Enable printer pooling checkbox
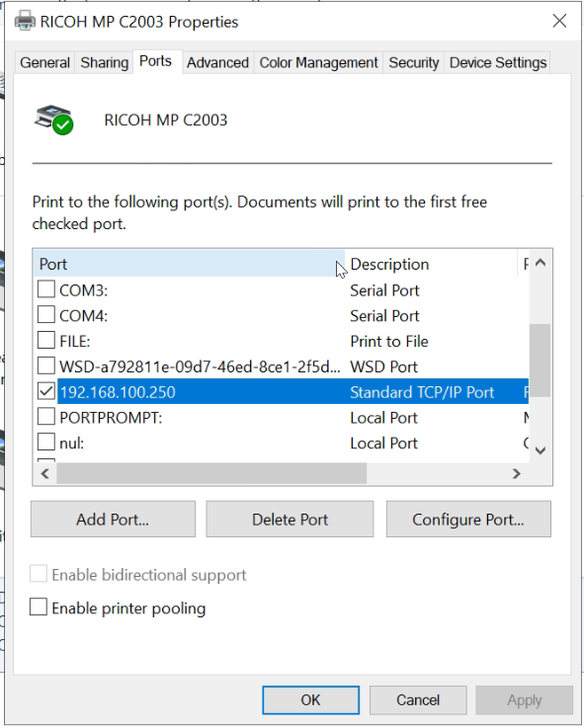The height and width of the screenshot is (728, 584). click(39, 607)
